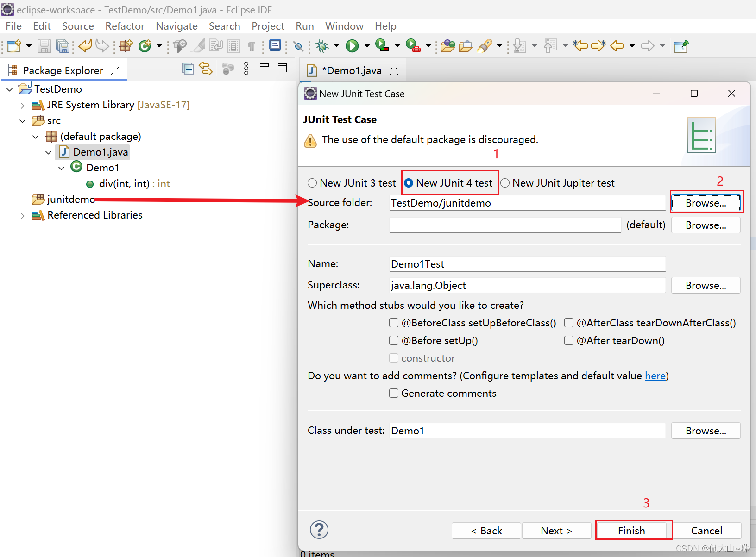The image size is (756, 557).
Task: Click Browse for Class under test
Action: pos(706,431)
